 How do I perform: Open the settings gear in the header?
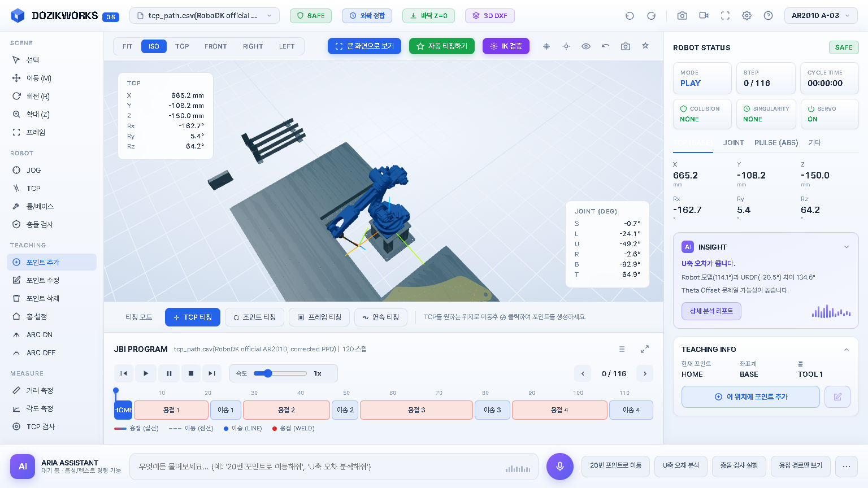pyautogui.click(x=747, y=16)
